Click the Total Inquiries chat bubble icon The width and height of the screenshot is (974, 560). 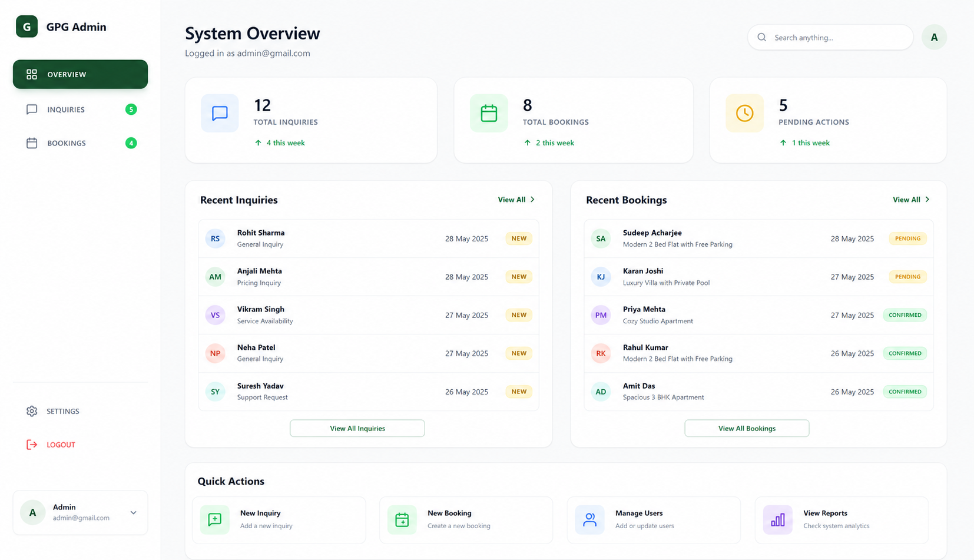(220, 113)
